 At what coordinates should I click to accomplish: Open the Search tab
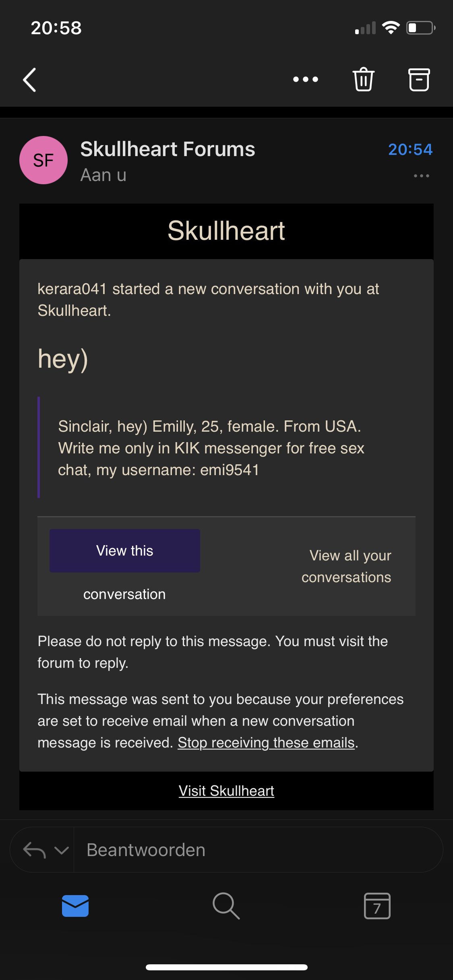226,906
